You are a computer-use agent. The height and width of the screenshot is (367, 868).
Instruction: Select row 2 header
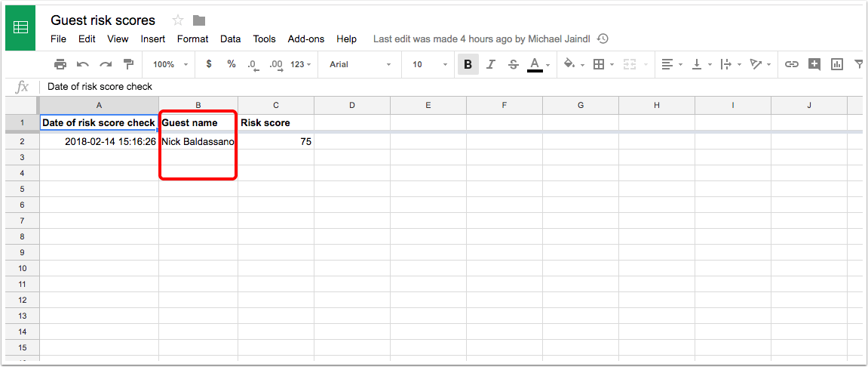pyautogui.click(x=22, y=141)
